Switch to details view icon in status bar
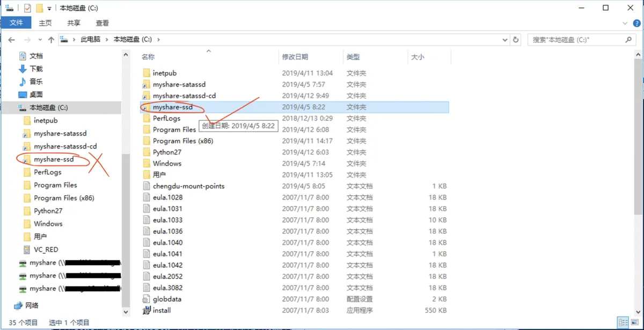 point(623,322)
